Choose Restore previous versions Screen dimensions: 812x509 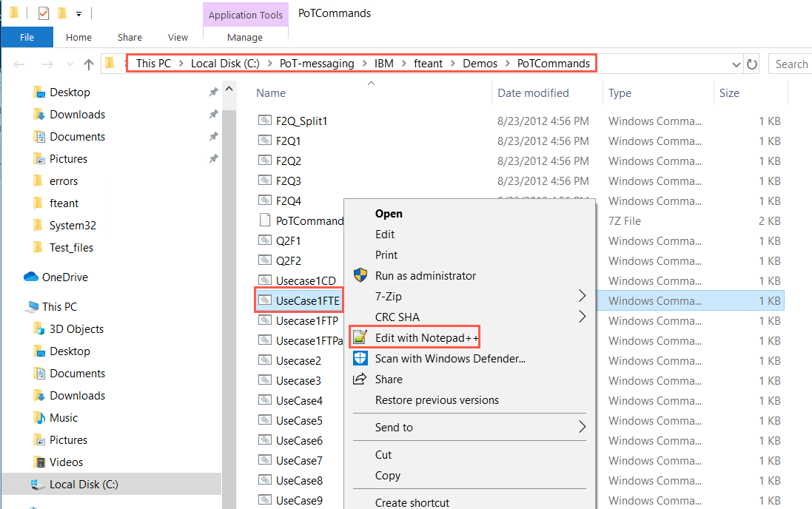pyautogui.click(x=437, y=400)
